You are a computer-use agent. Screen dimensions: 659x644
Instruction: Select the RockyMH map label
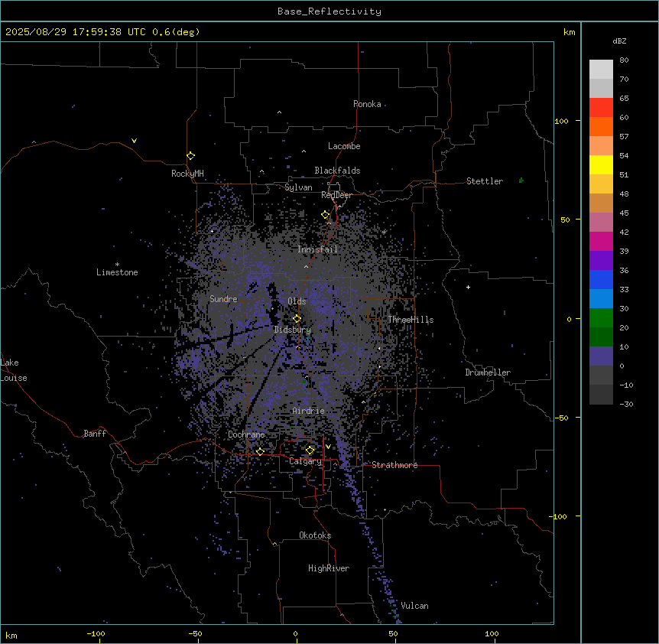click(x=187, y=174)
